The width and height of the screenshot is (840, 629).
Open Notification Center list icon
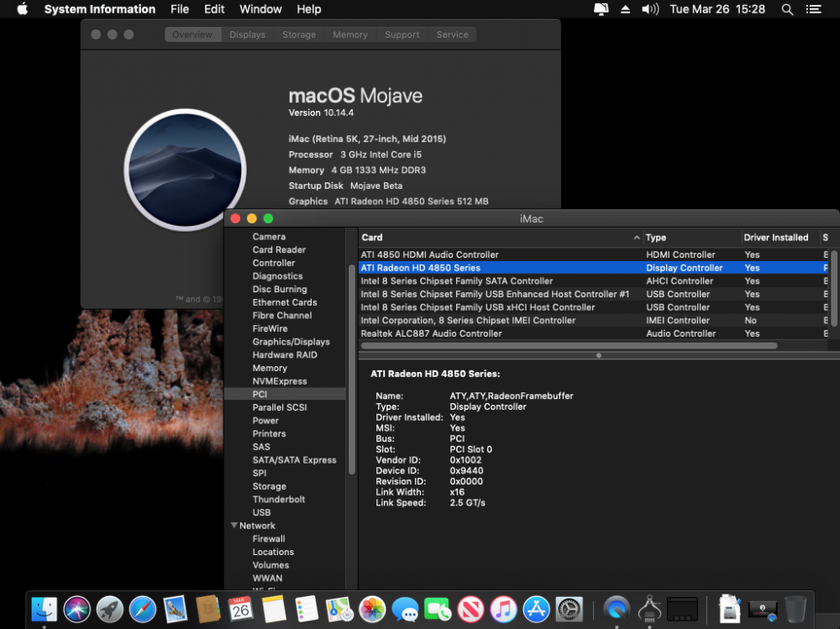tap(814, 9)
